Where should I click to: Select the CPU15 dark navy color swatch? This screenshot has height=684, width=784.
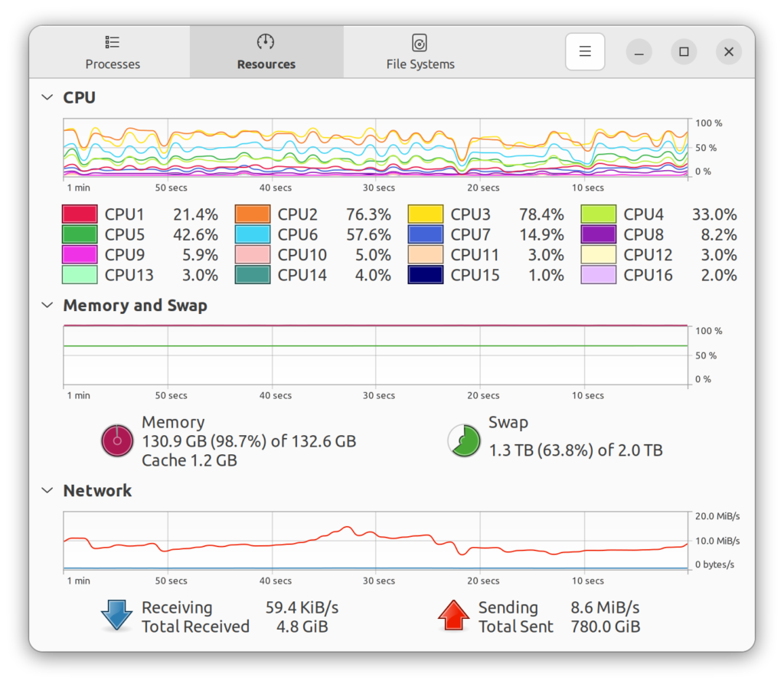coord(426,276)
